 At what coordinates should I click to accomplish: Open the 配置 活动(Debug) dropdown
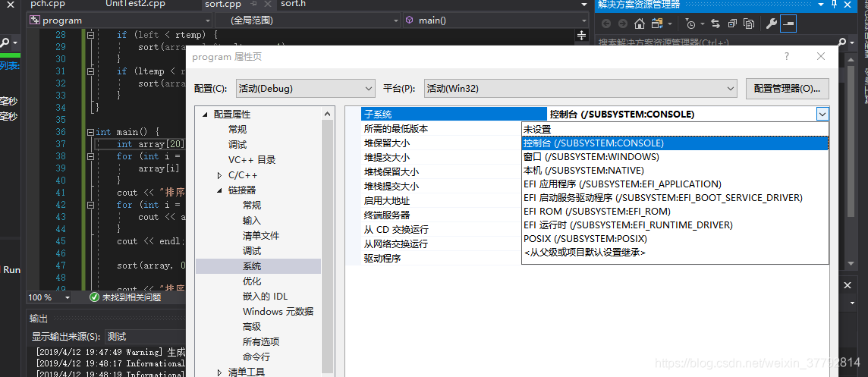point(306,88)
